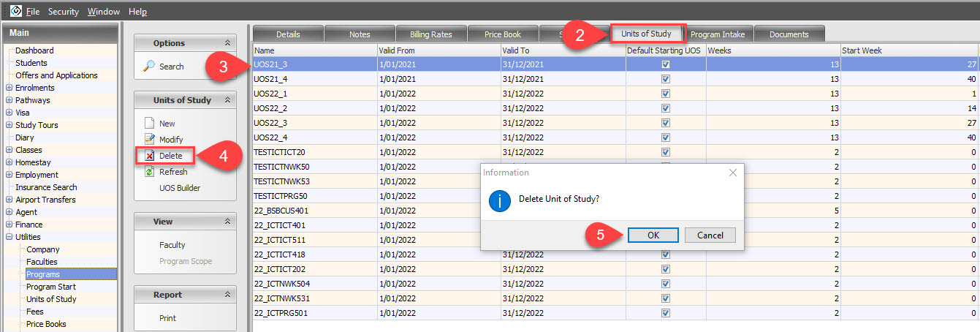Collapse the Utilities tree node
Screen dimensions: 980x332
pos(9,237)
